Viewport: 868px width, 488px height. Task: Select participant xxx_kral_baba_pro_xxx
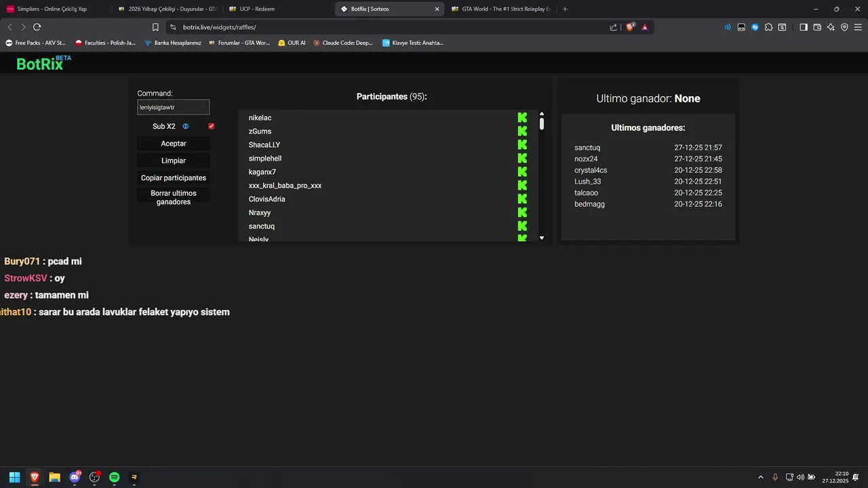point(285,186)
